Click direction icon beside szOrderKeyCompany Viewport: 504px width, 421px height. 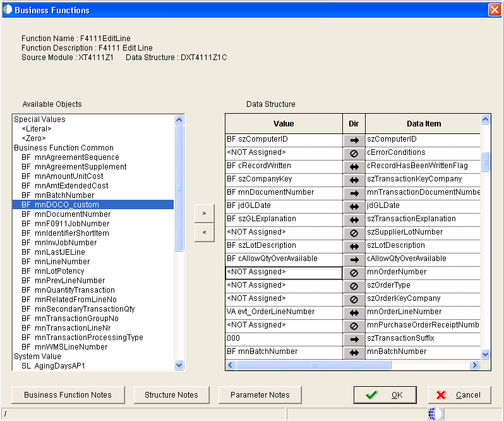[x=354, y=300]
